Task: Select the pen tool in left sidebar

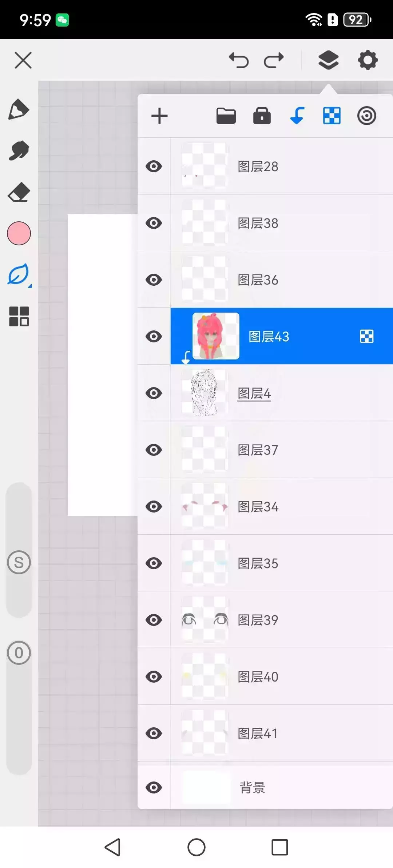Action: coord(19,109)
